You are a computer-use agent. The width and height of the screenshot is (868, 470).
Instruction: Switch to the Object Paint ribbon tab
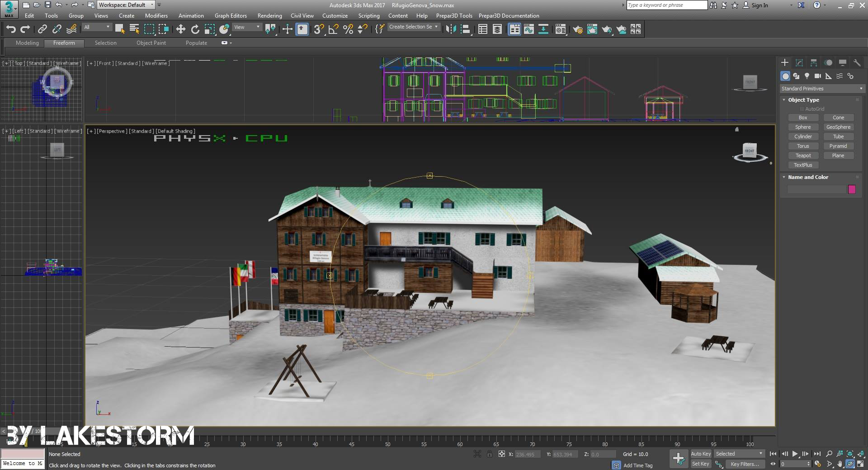pyautogui.click(x=151, y=43)
